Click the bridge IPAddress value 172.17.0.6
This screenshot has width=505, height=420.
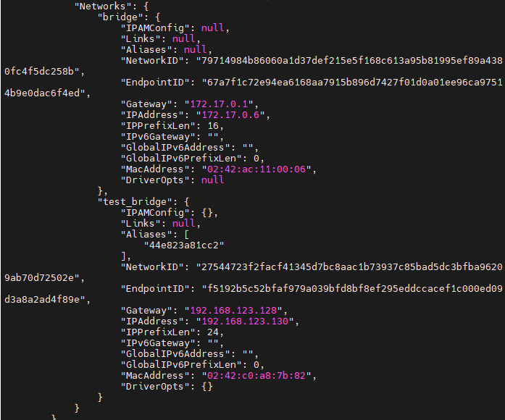click(x=230, y=115)
